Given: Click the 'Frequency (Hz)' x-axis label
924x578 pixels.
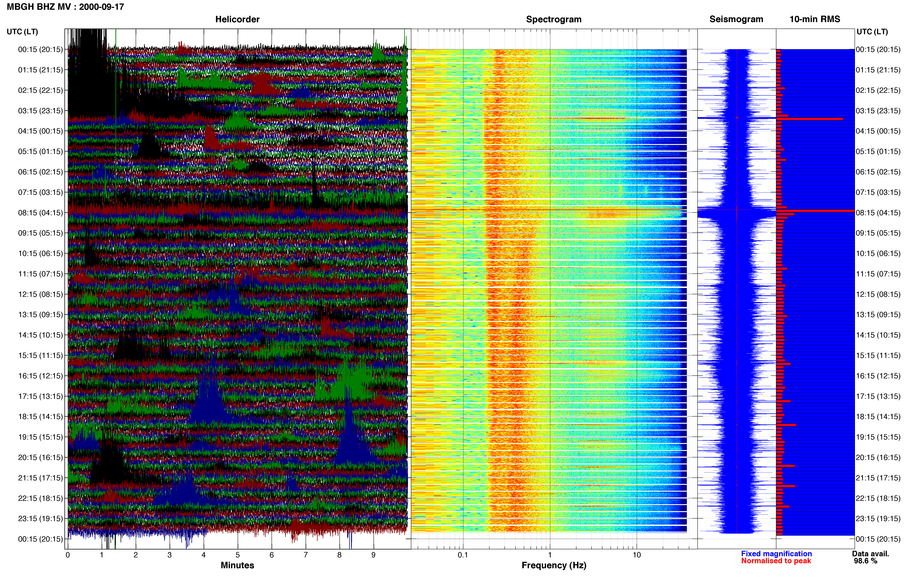Looking at the screenshot, I should 554,565.
